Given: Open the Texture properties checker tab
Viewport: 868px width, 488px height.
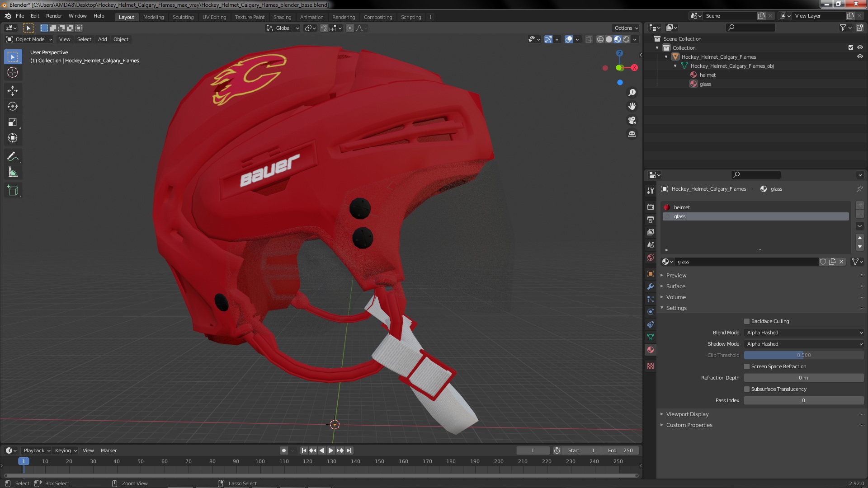Looking at the screenshot, I should [x=651, y=366].
